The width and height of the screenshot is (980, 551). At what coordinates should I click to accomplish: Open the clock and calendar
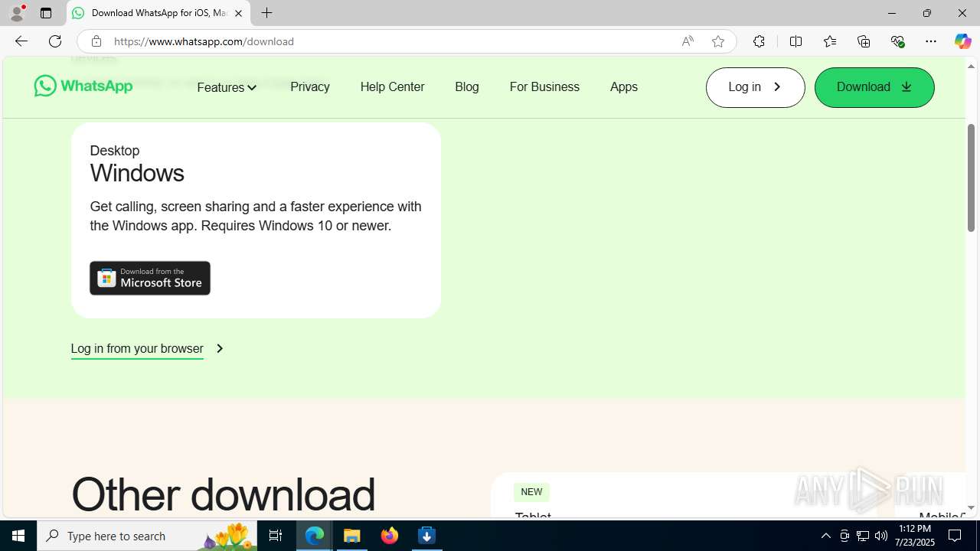pos(916,536)
